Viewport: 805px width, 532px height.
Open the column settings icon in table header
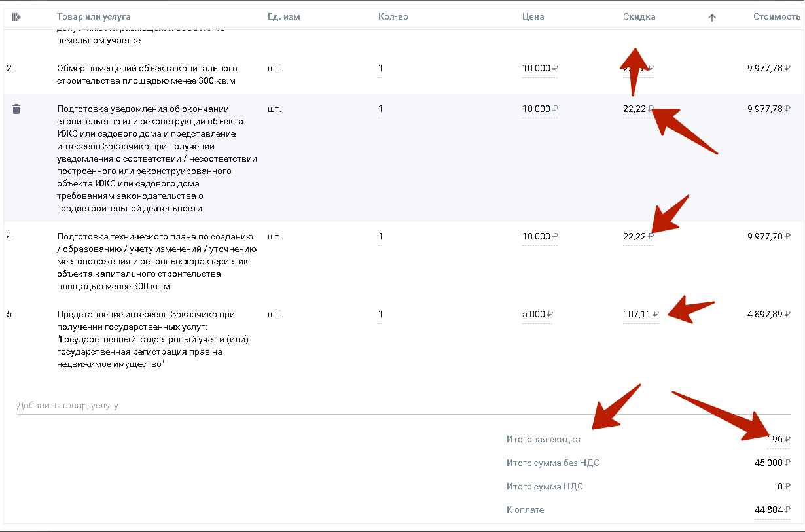coord(16,17)
